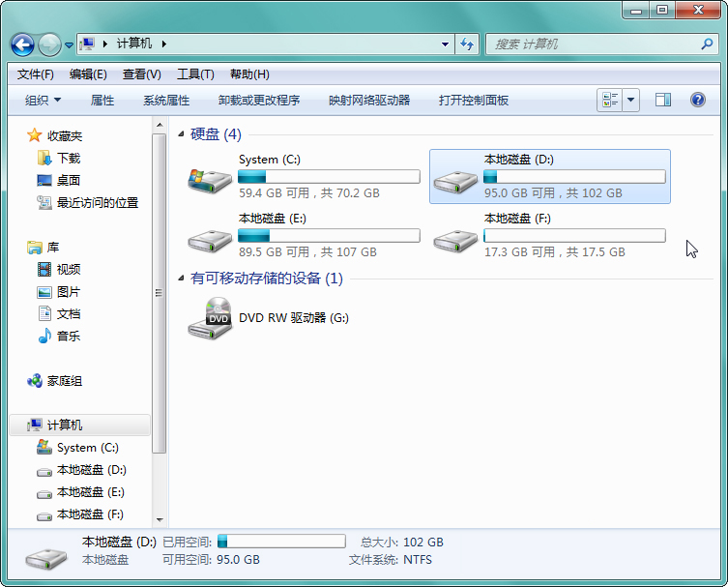This screenshot has width=728, height=587.
Task: Collapse the 有可移动存储的设备 (1) group triangle
Action: tap(181, 279)
